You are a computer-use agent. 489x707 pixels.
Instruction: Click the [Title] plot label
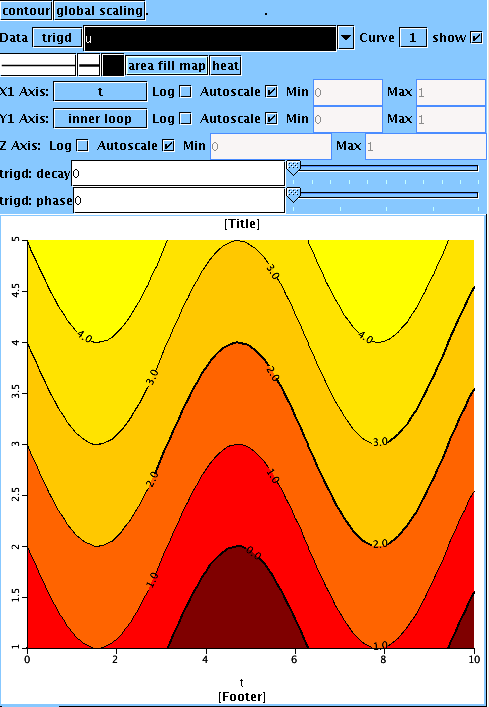(242, 224)
